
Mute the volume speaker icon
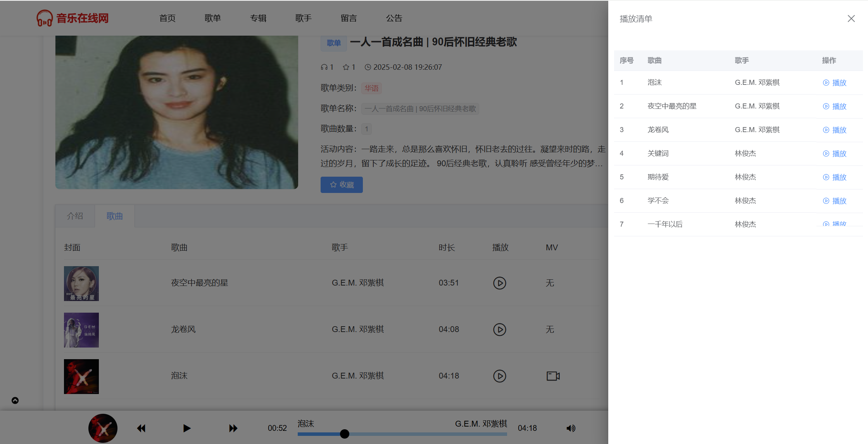click(x=571, y=428)
